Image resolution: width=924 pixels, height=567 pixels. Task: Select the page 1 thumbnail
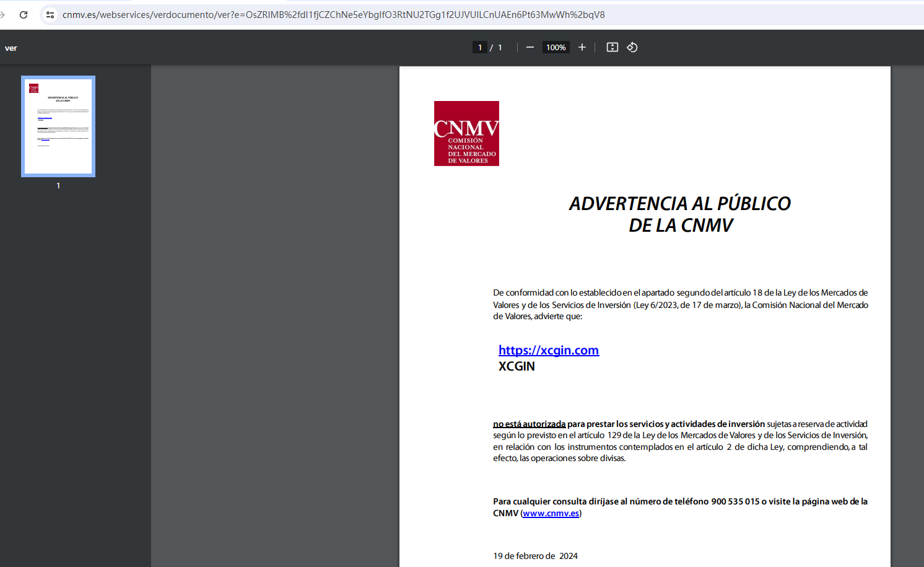[x=58, y=126]
